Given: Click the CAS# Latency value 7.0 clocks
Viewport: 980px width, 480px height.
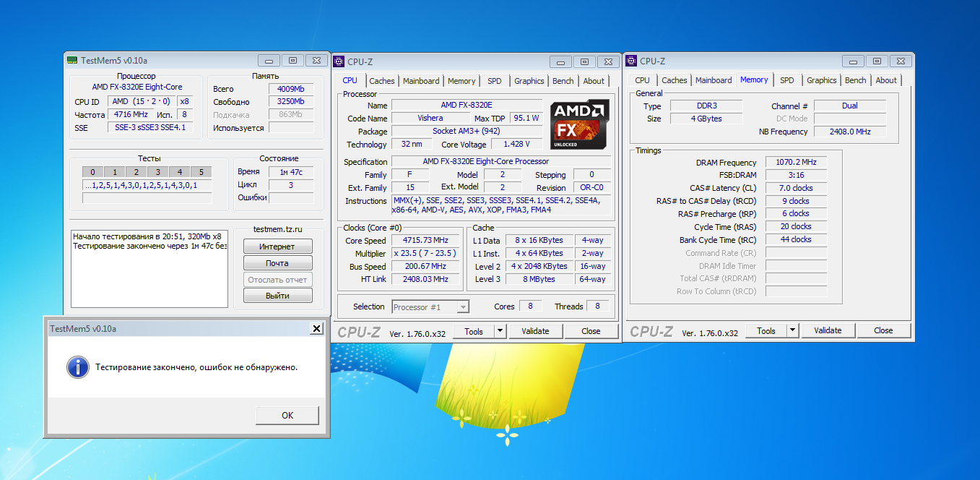Looking at the screenshot, I should point(796,188).
